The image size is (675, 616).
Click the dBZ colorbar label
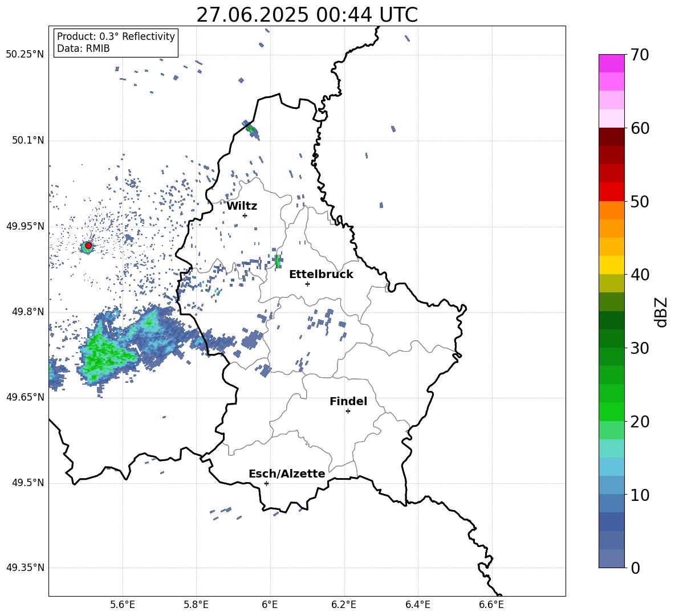660,312
